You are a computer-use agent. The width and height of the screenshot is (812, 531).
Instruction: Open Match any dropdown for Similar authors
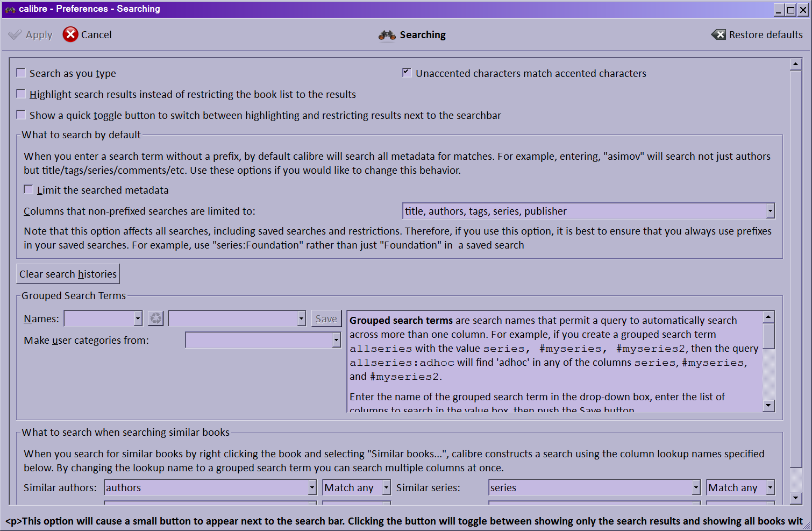point(386,487)
